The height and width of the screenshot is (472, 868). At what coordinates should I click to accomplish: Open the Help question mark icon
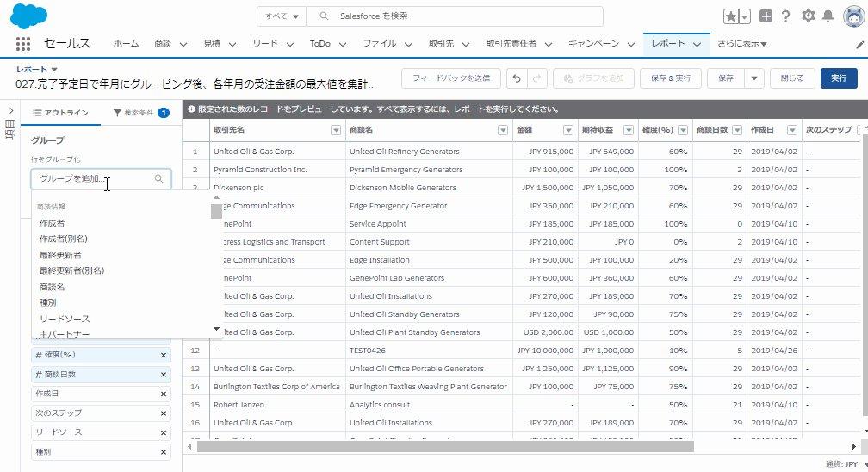[785, 16]
